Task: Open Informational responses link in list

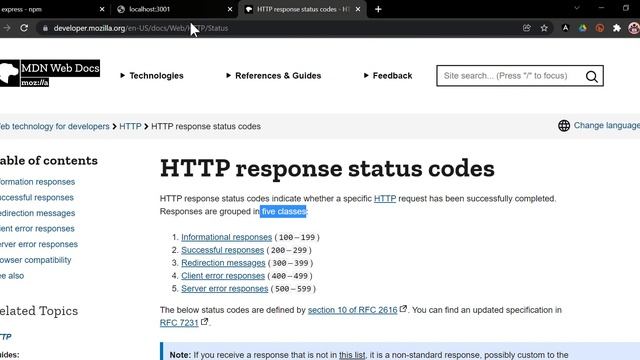Action: tap(227, 237)
